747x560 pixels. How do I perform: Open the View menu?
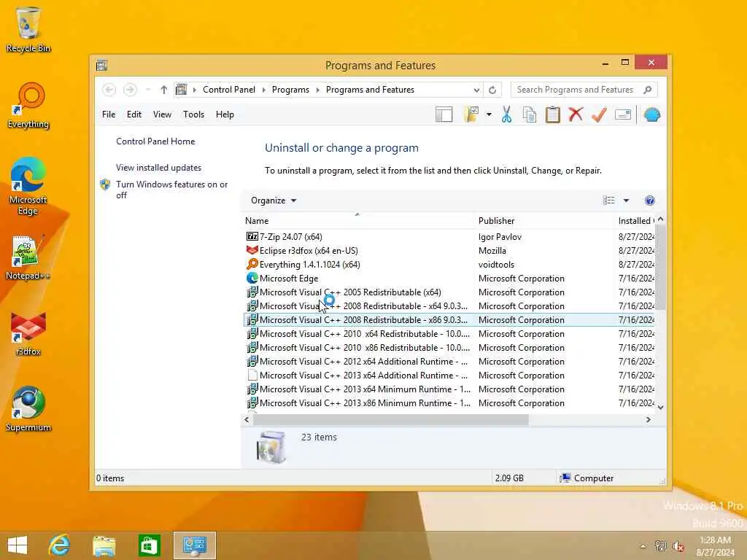click(x=162, y=114)
